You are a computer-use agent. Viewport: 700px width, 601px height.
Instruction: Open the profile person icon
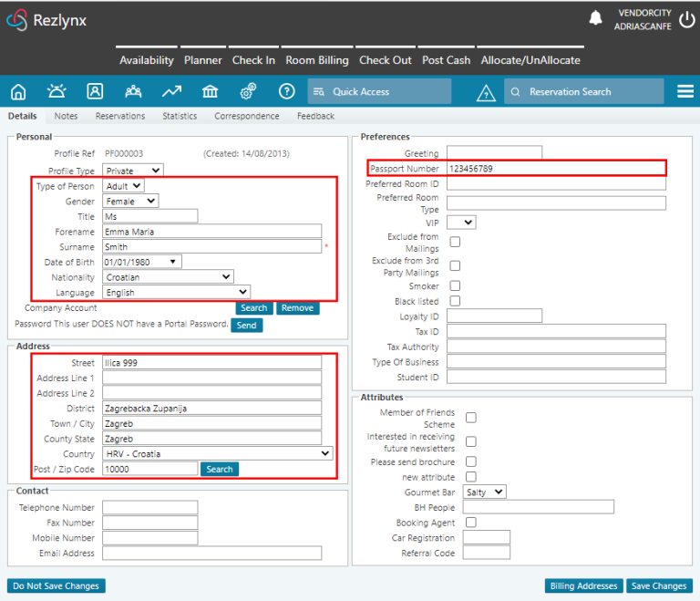[95, 91]
